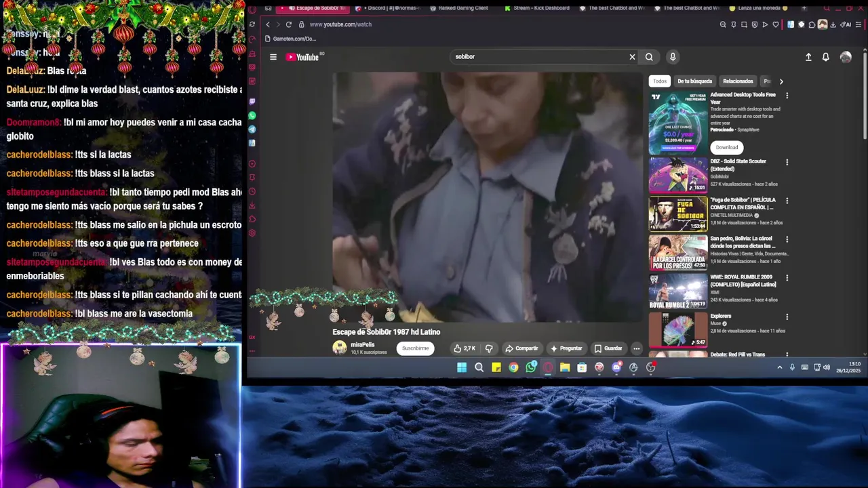Screen dimensions: 868x488
Task: Select the Todos filter chip
Action: click(x=660, y=81)
